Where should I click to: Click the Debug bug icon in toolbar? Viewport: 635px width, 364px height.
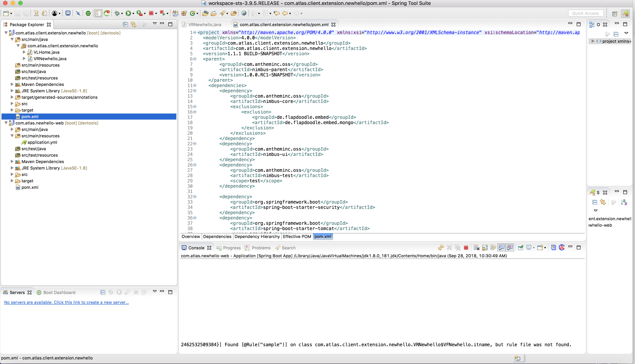(117, 13)
